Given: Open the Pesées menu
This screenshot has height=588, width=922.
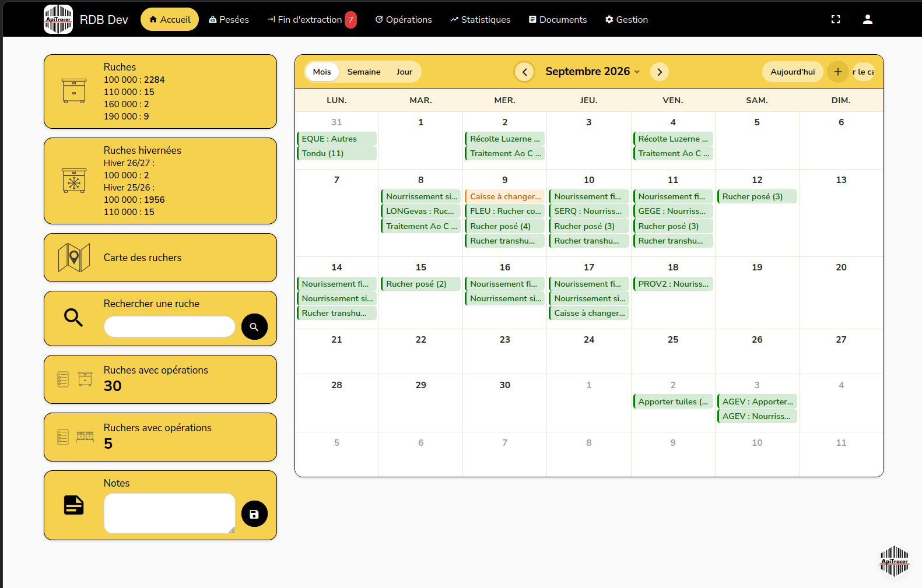Looking at the screenshot, I should click(229, 19).
